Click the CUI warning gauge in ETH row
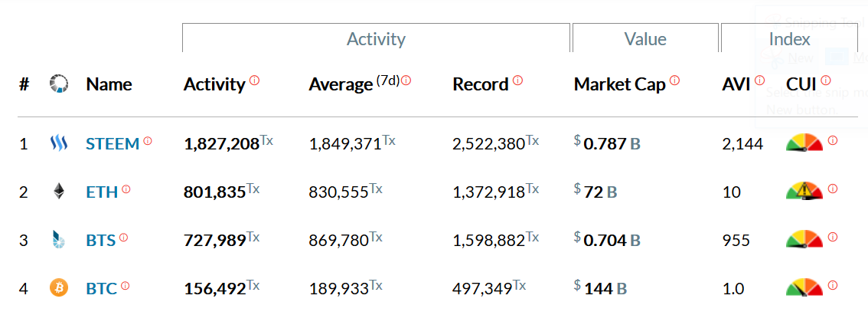 (805, 191)
